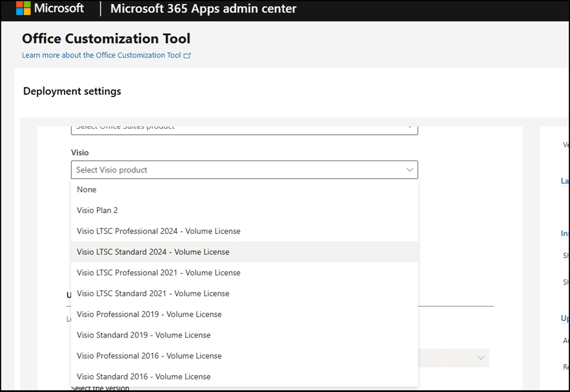
Task: Open the Office Suites product dropdown above Visio
Action: (244, 129)
